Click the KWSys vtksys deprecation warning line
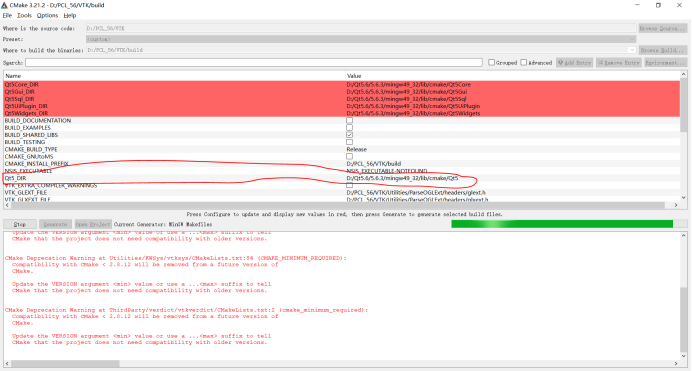 pyautogui.click(x=176, y=258)
